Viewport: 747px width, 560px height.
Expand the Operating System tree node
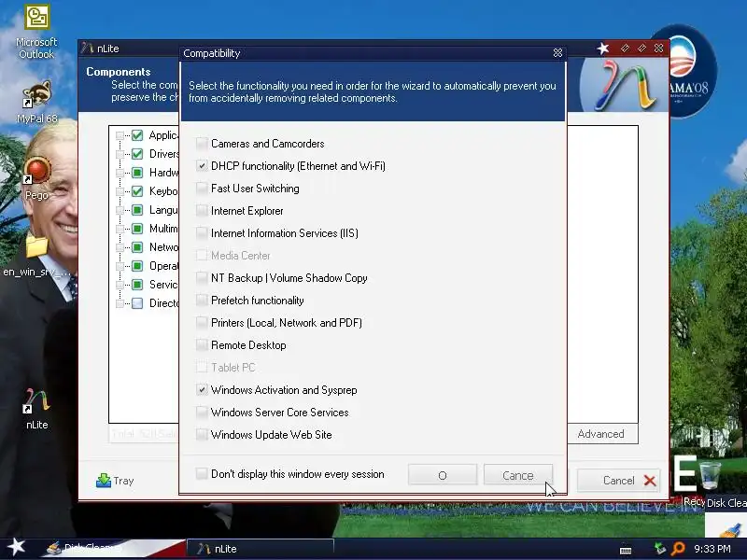(120, 266)
